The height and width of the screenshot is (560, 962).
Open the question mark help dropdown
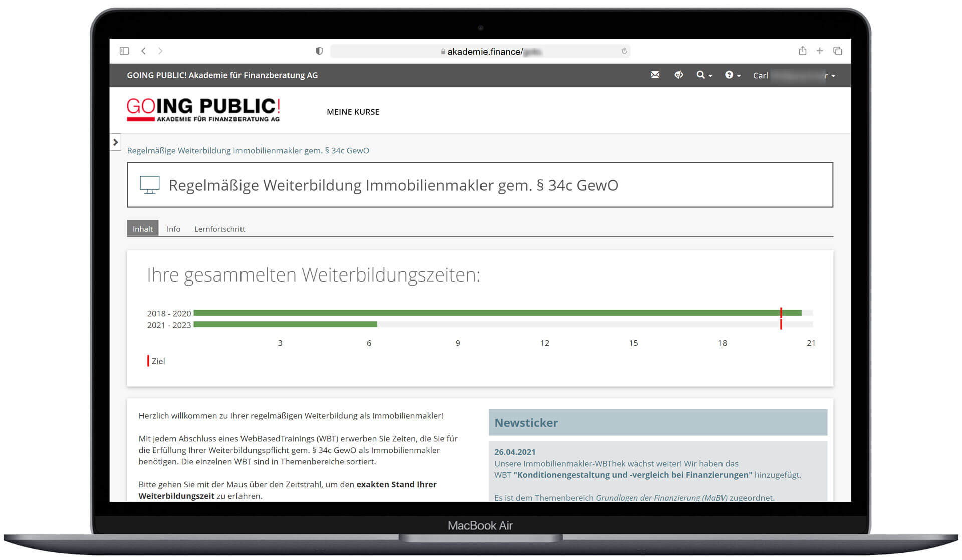[x=732, y=75]
